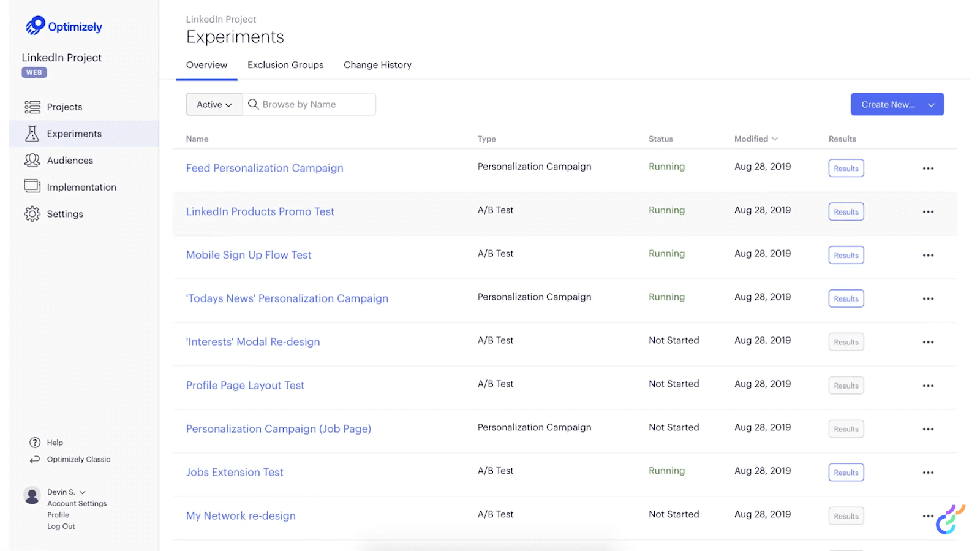The image size is (980, 551).
Task: Click the Help question mark icon
Action: (x=35, y=443)
